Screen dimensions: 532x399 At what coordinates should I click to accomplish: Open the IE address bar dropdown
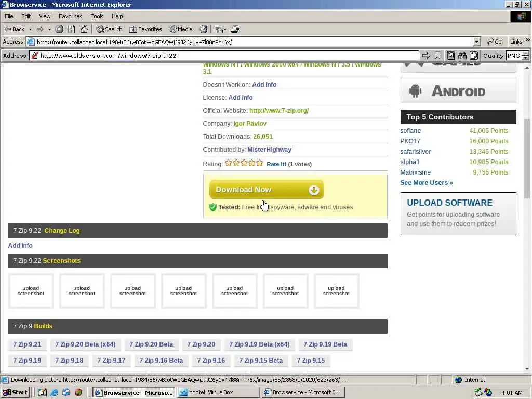coord(477,42)
